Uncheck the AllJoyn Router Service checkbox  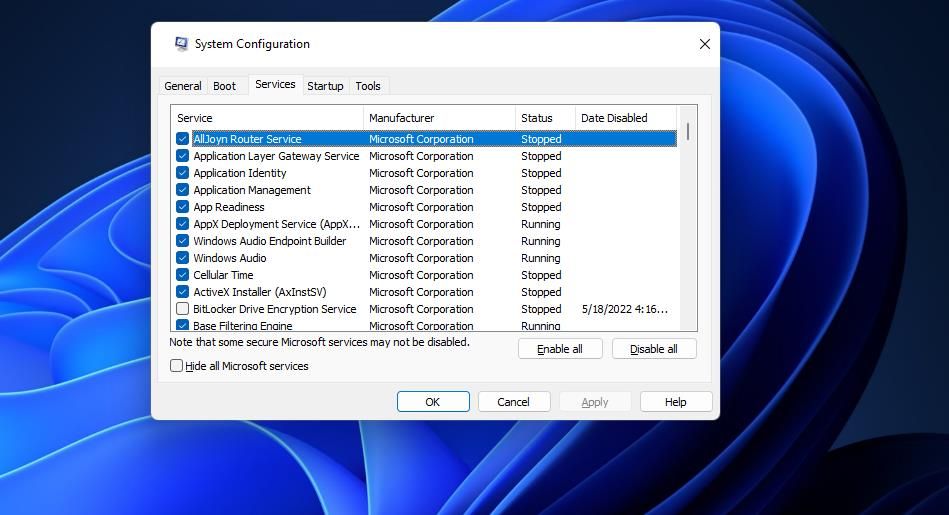coord(182,139)
